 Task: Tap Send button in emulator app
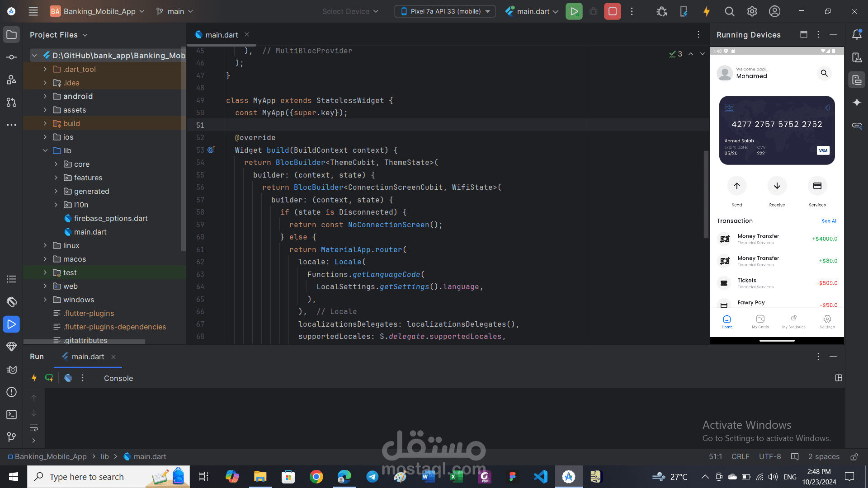coord(736,186)
